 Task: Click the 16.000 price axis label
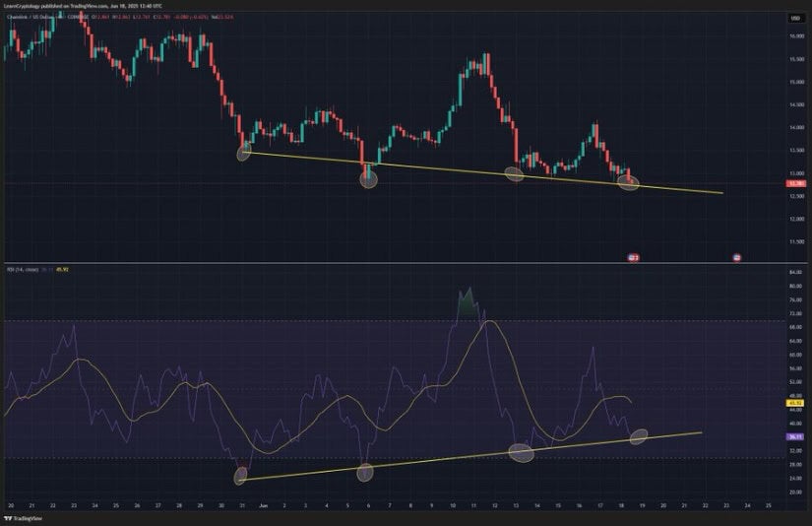[x=797, y=36]
